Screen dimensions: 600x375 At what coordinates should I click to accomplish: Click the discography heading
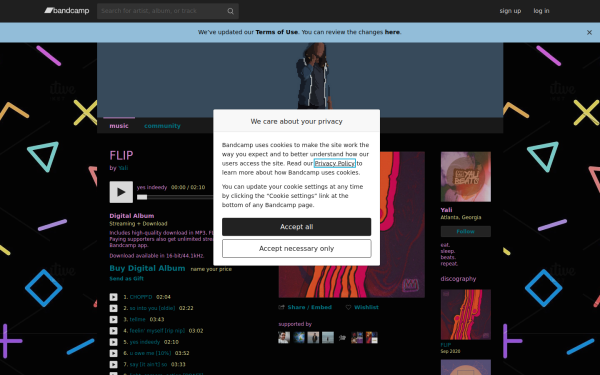click(x=458, y=279)
